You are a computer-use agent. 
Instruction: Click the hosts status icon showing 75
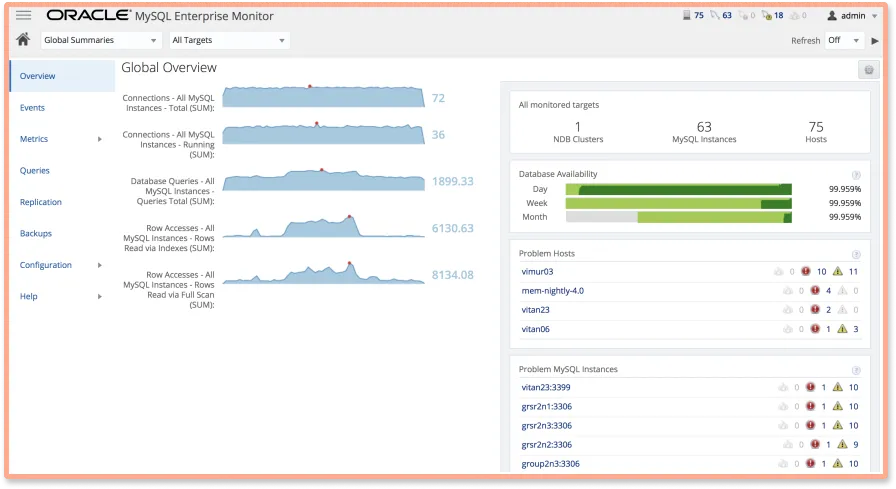(687, 15)
